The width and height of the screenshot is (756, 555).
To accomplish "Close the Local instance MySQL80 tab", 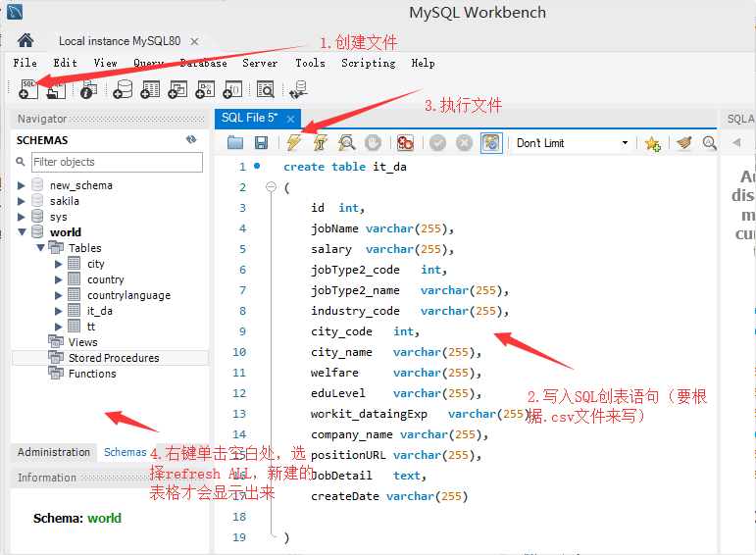I will point(194,41).
